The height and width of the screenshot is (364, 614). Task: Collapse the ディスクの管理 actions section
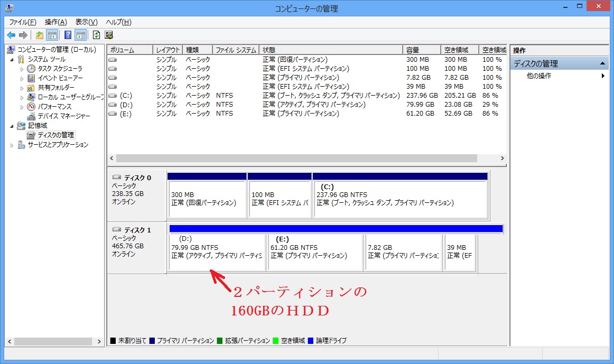(602, 63)
